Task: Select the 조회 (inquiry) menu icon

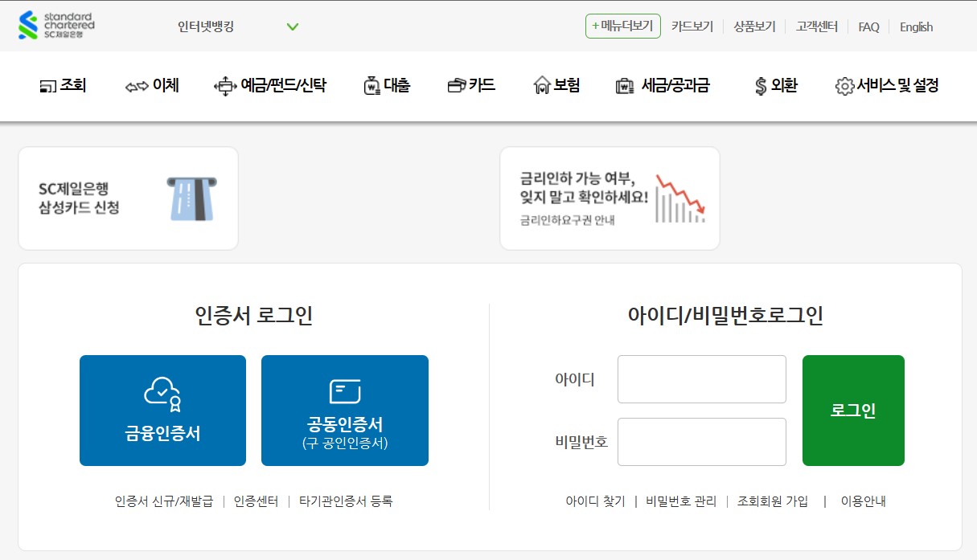Action: (47, 84)
